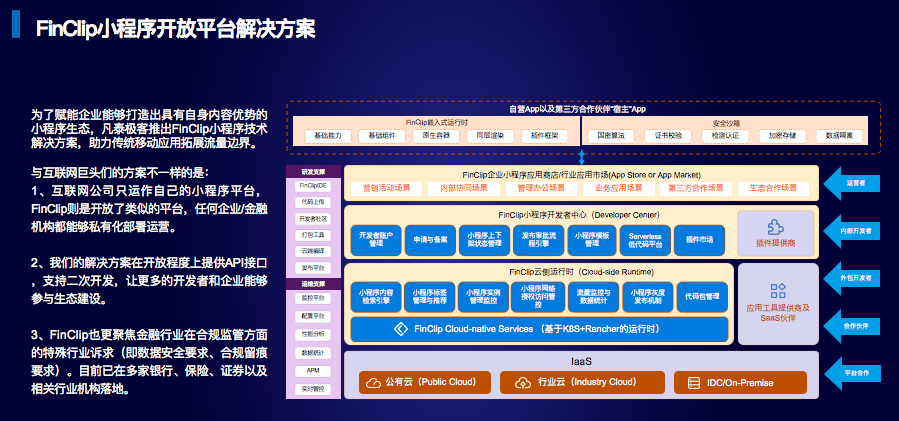Click the IDC/On-Premise box
The image size is (899, 421).
point(740,382)
